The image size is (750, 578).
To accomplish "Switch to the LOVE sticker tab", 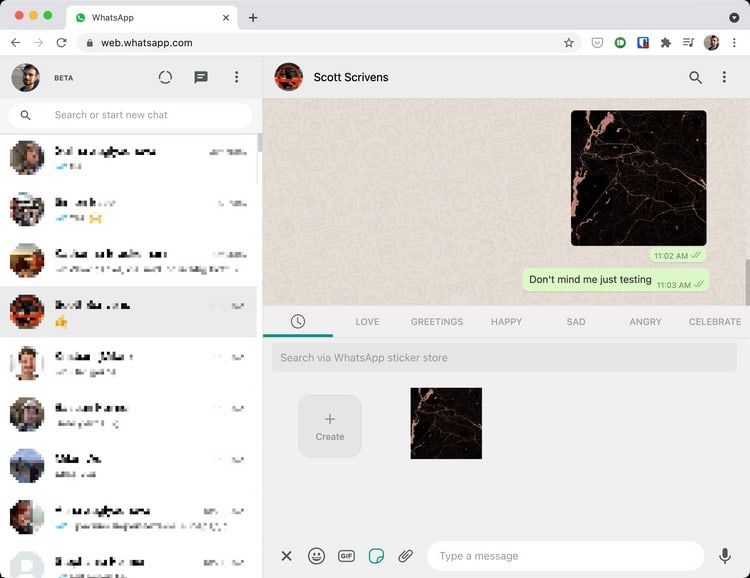I will 367,322.
